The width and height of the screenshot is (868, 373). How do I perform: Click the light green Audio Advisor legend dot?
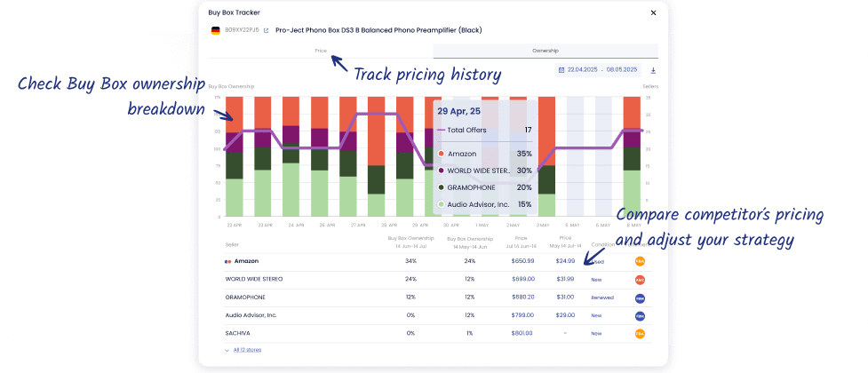(x=442, y=204)
